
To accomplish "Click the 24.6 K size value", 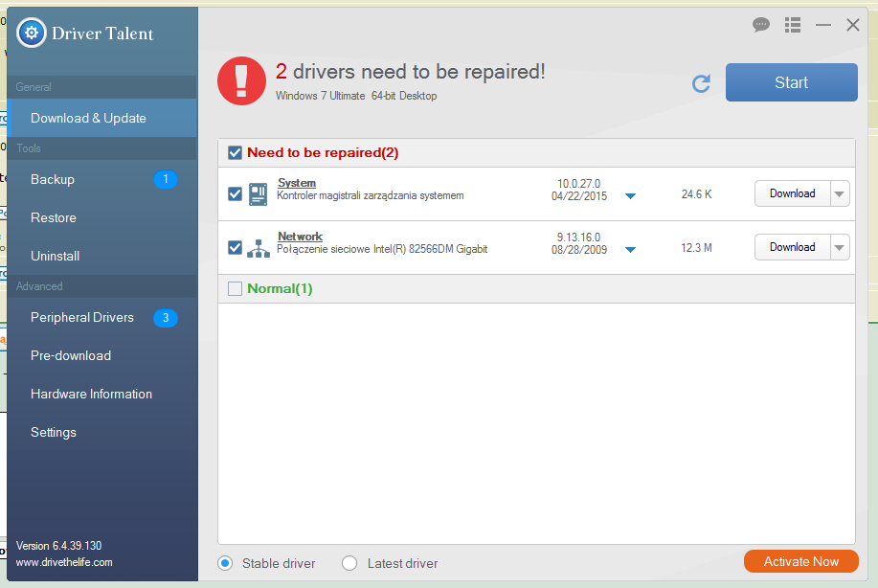I will click(697, 194).
